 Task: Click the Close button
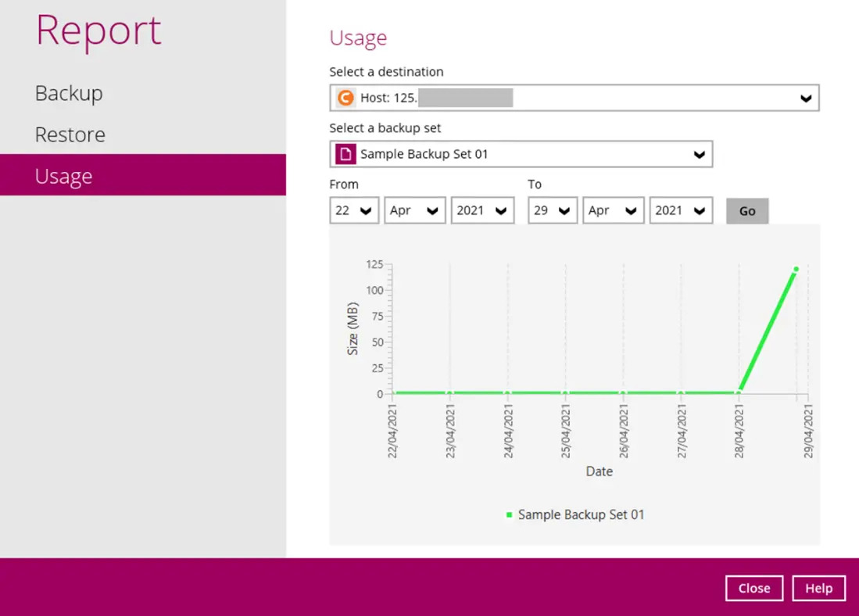pyautogui.click(x=754, y=589)
